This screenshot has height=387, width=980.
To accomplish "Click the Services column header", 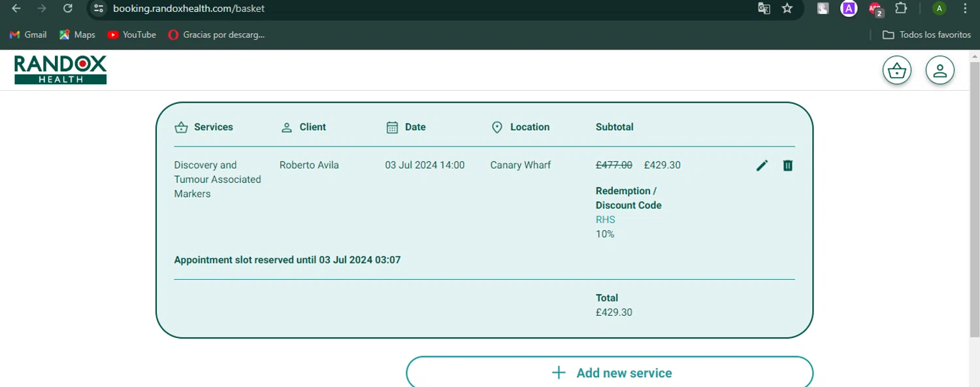I will 204,127.
